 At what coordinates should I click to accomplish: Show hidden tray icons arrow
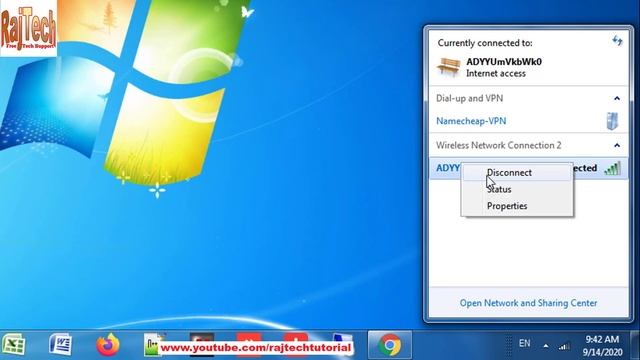pyautogui.click(x=546, y=346)
